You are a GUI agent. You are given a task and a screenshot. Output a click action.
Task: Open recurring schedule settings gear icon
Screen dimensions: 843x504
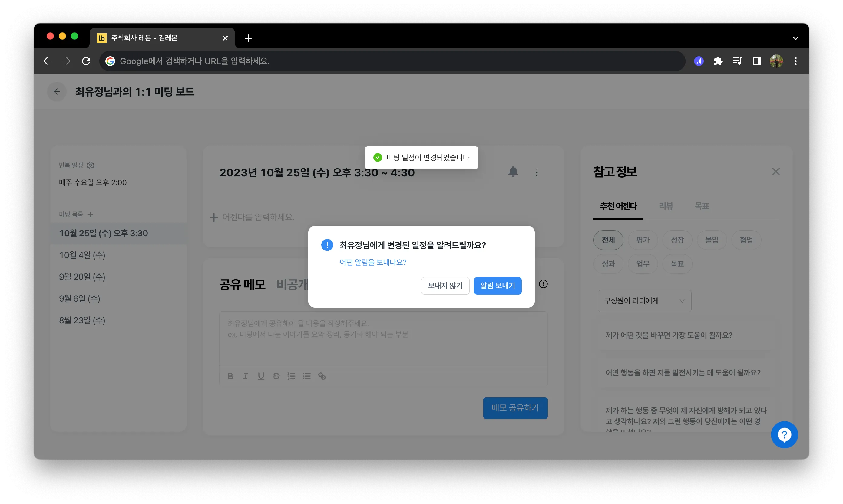[x=91, y=165]
